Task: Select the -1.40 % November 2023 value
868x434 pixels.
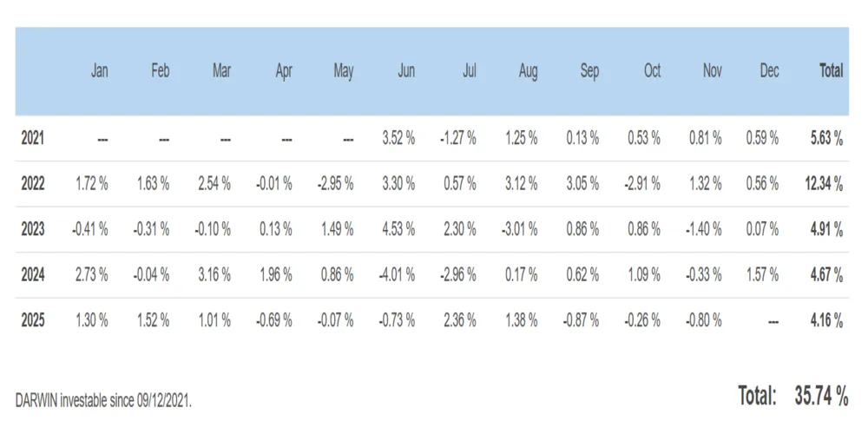Action: coord(704,229)
